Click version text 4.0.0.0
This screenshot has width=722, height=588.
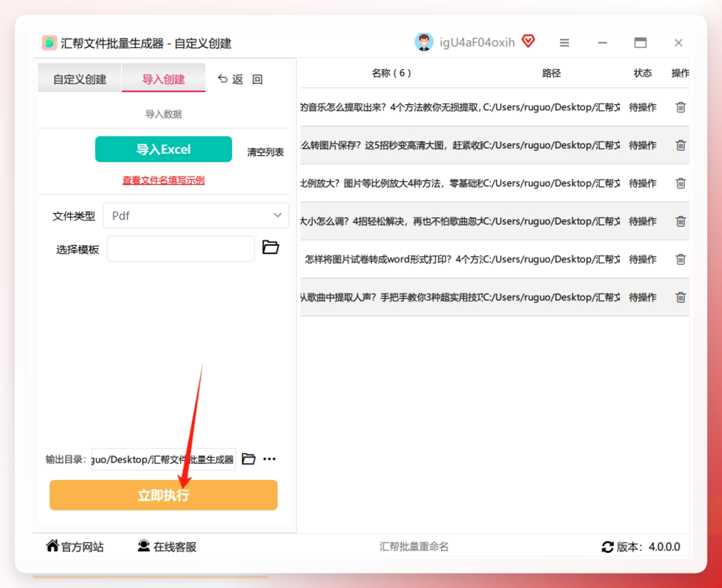[664, 546]
